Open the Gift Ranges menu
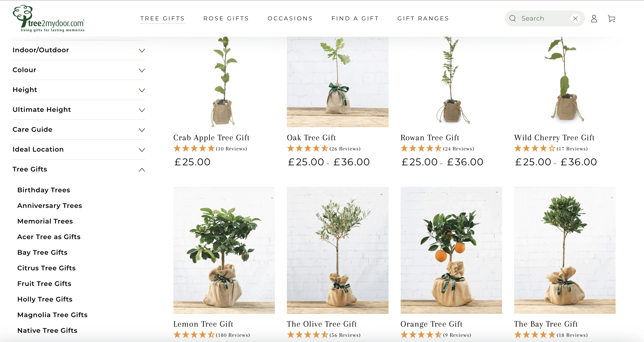 coord(423,18)
